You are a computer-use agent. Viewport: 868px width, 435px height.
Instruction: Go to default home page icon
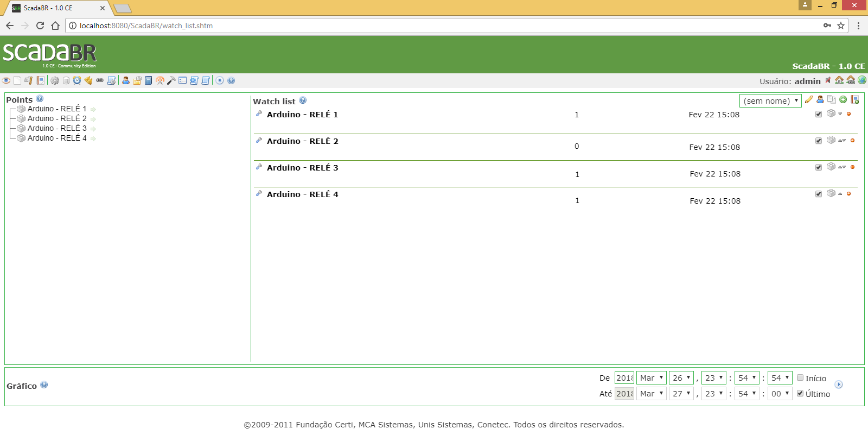[839, 80]
